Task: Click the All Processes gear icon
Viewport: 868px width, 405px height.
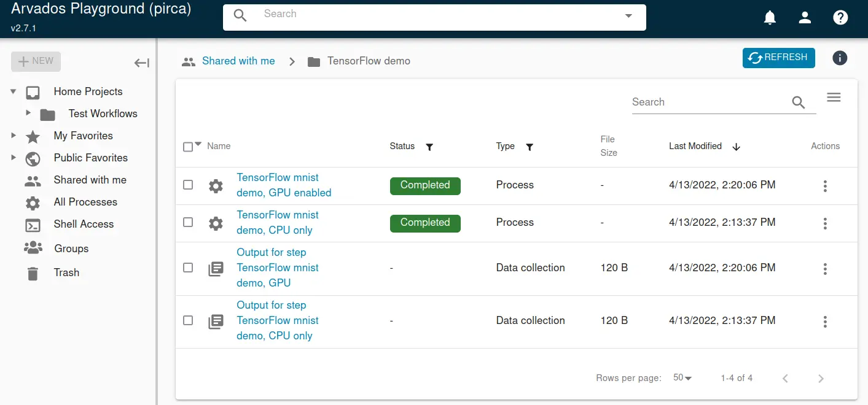Action: pyautogui.click(x=33, y=203)
